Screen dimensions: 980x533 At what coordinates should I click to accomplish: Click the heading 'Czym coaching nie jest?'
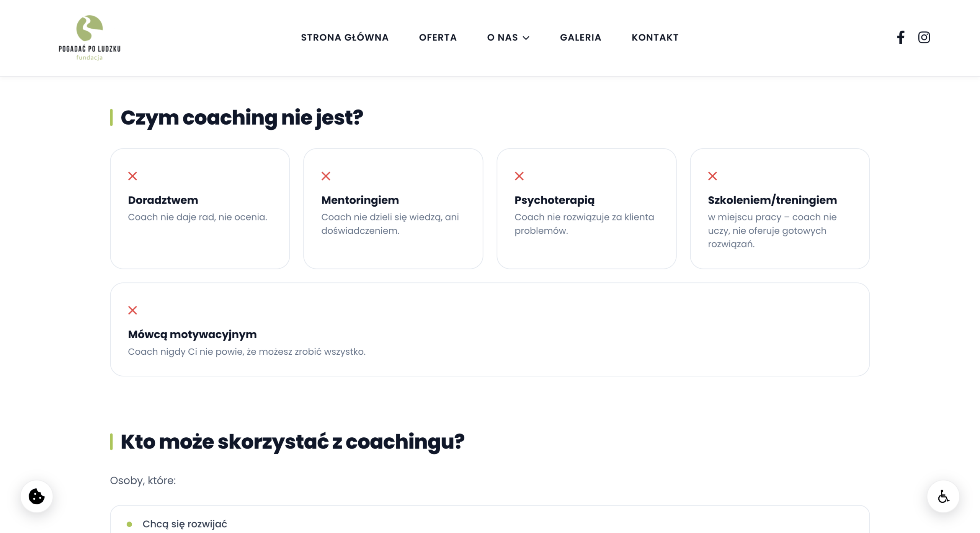[x=242, y=117]
